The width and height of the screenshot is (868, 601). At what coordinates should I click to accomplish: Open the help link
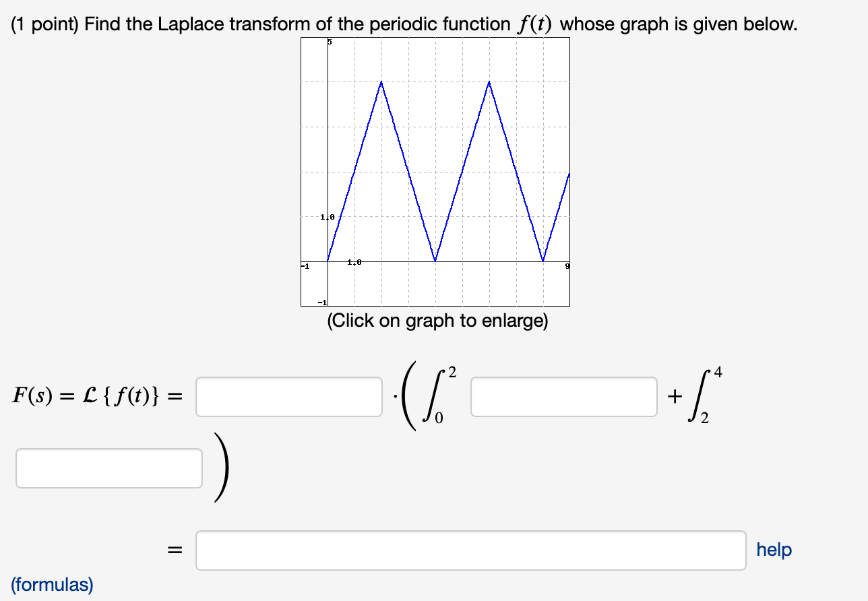[x=773, y=550]
